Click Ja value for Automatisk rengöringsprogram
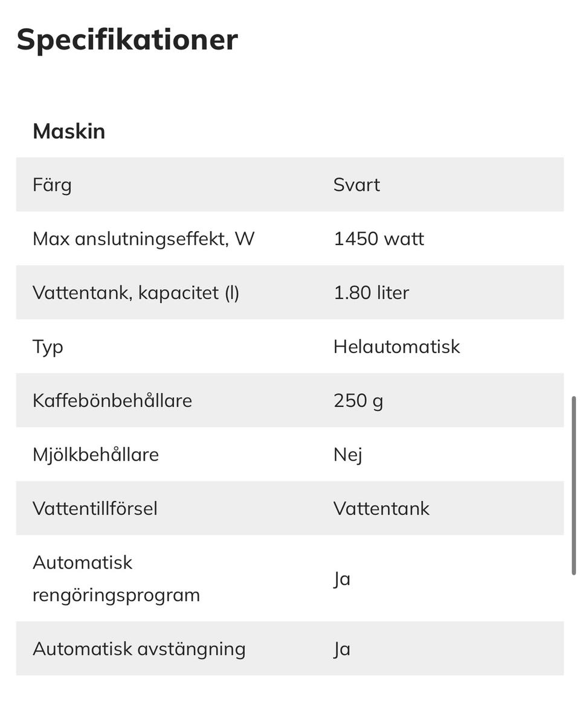The width and height of the screenshot is (580, 728). click(x=342, y=579)
